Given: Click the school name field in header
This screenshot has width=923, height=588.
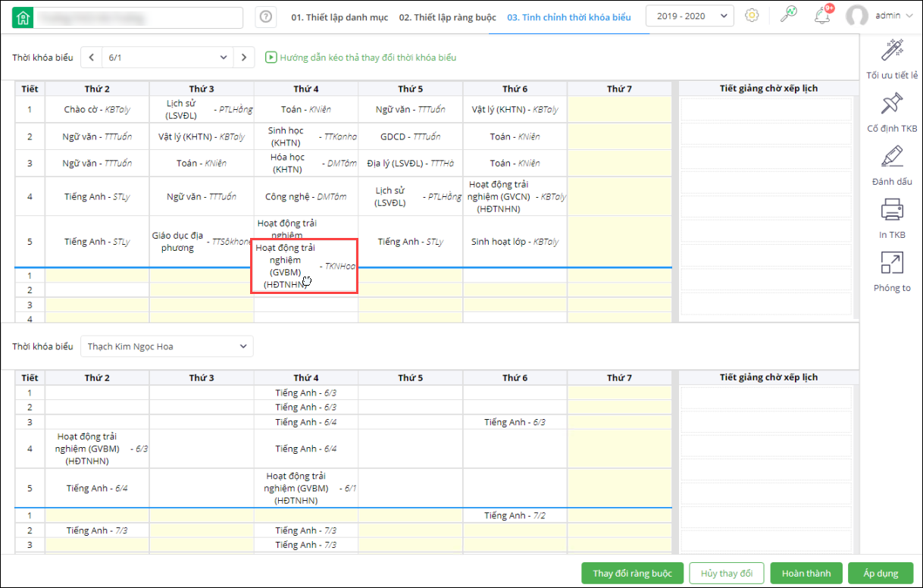Looking at the screenshot, I should 139,17.
